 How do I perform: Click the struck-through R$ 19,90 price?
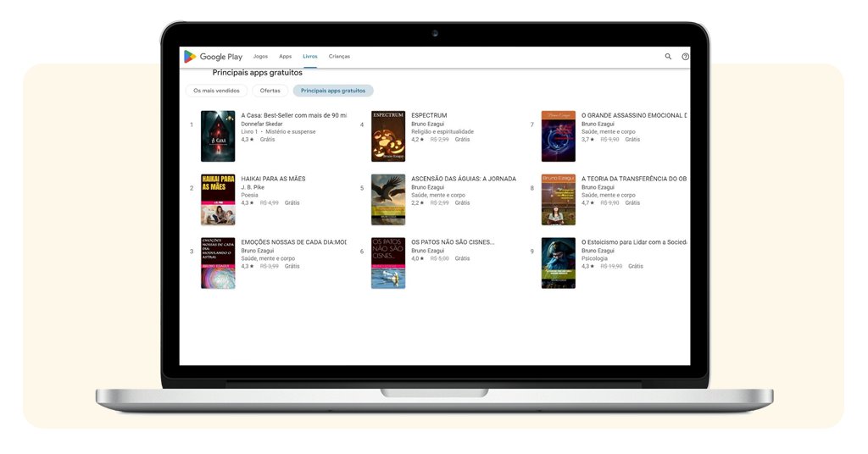click(x=611, y=267)
